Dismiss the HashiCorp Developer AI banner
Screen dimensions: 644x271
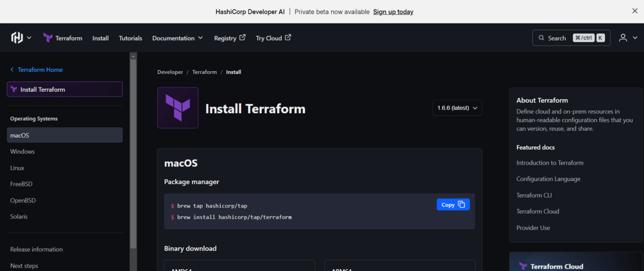pyautogui.click(x=635, y=11)
